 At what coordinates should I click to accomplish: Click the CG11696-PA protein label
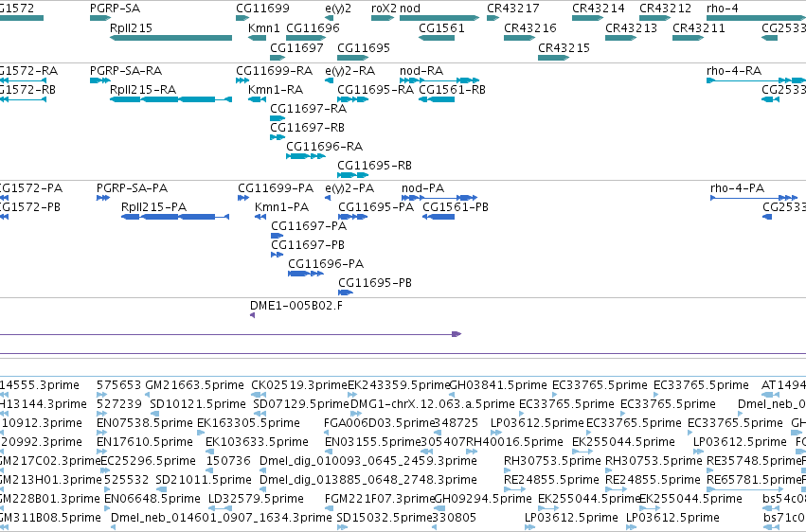coord(326,264)
